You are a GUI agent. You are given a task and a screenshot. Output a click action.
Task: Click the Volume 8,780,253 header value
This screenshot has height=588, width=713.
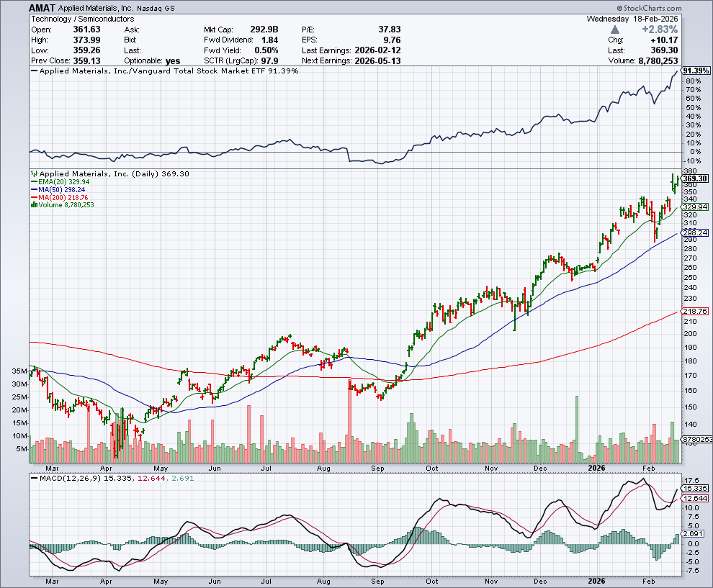[658, 61]
